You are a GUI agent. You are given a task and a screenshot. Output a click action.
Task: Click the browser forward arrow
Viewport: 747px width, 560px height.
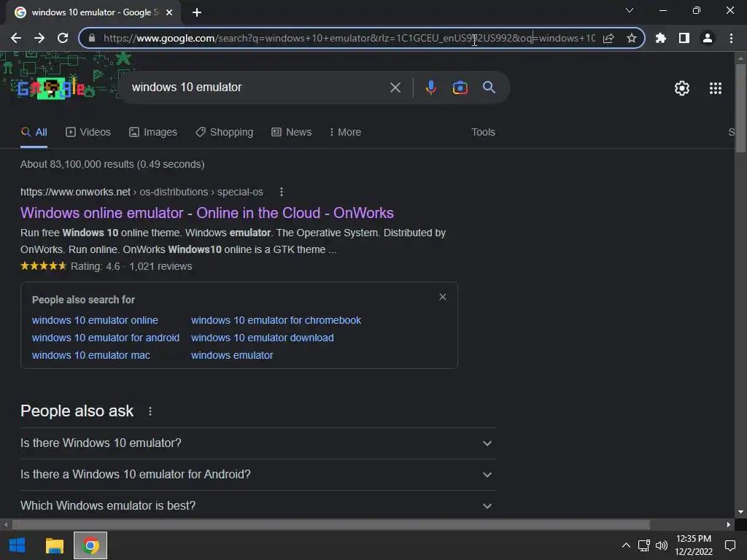(x=39, y=38)
